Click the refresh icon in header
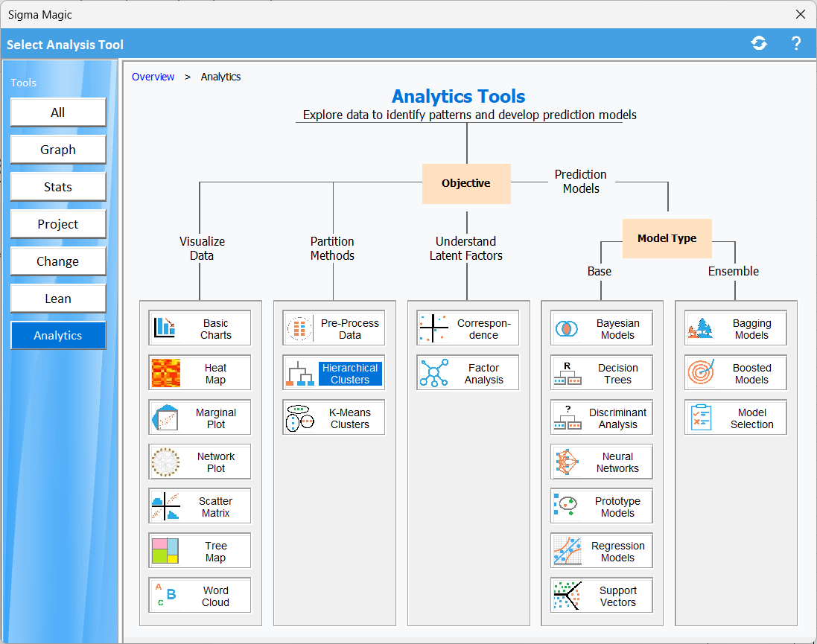Viewport: 817px width, 644px height. pyautogui.click(x=759, y=44)
